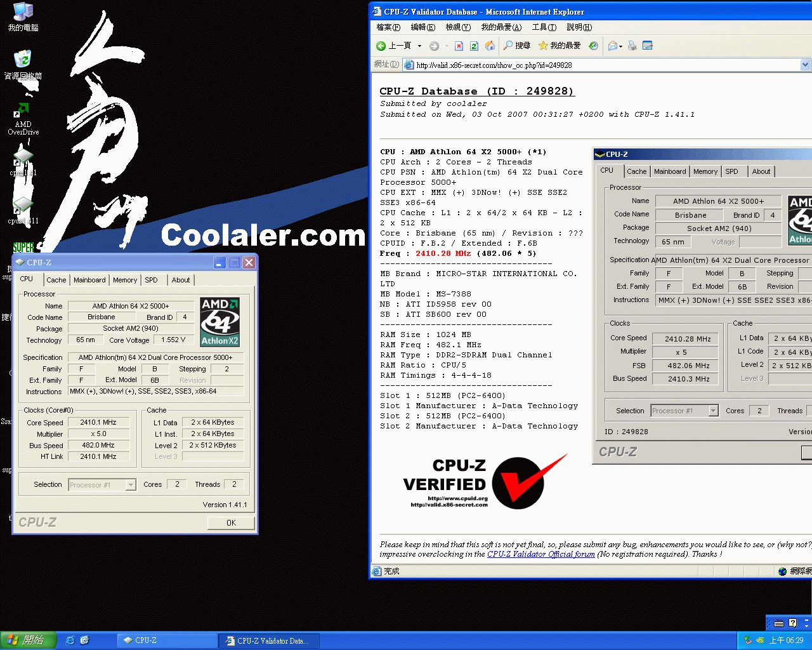
Task: Click the IE page icon in title bar
Action: 376,11
